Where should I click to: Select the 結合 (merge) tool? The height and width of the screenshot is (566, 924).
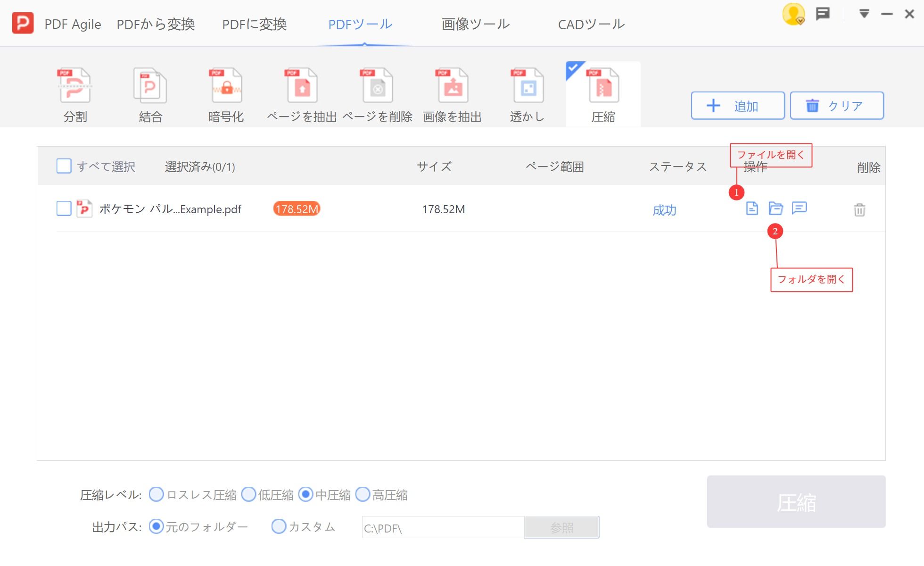pyautogui.click(x=150, y=92)
